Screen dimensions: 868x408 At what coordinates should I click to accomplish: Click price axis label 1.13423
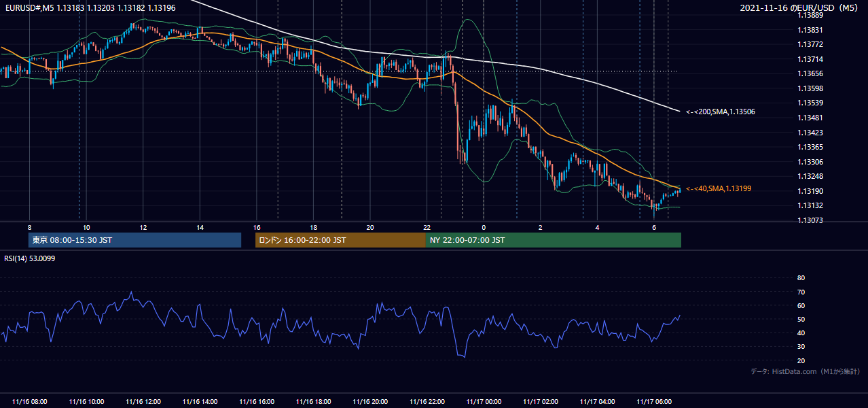(810, 133)
